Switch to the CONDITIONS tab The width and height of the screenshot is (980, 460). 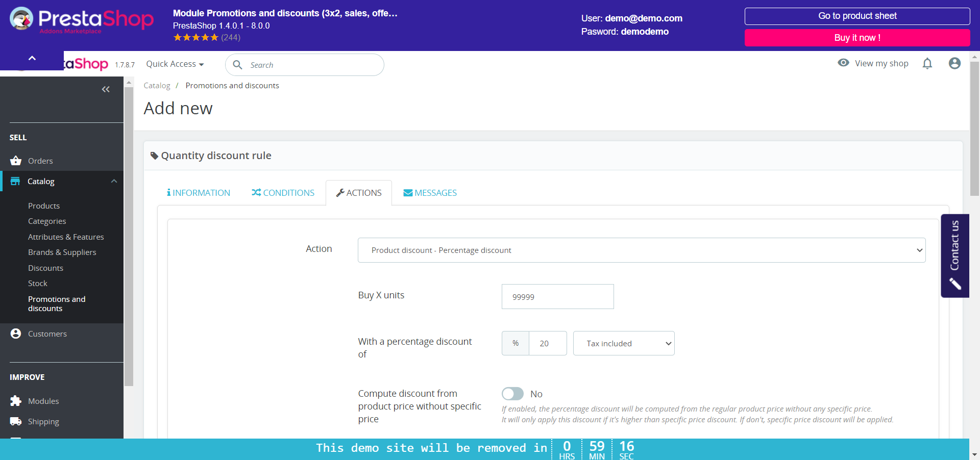click(283, 193)
